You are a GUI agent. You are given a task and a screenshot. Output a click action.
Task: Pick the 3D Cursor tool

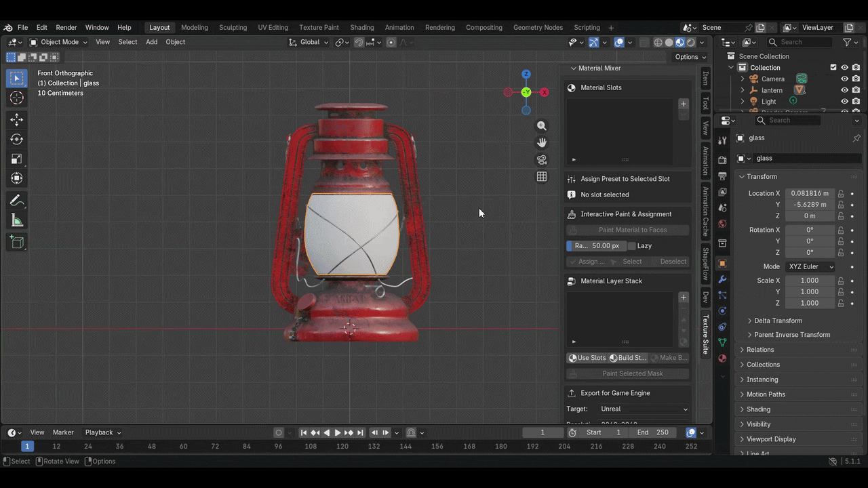click(17, 98)
